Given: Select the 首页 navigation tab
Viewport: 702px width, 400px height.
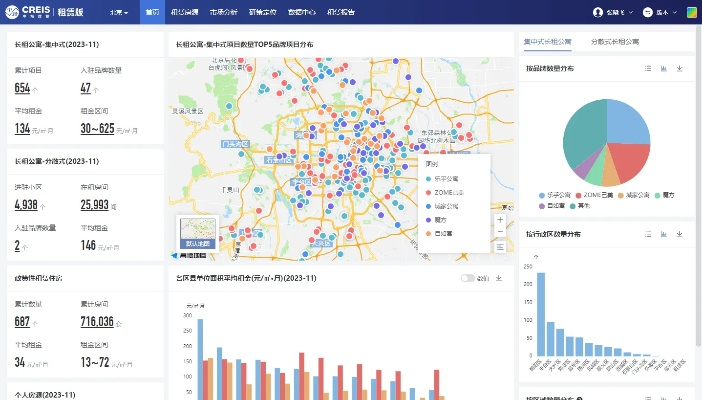Looking at the screenshot, I should coord(151,13).
